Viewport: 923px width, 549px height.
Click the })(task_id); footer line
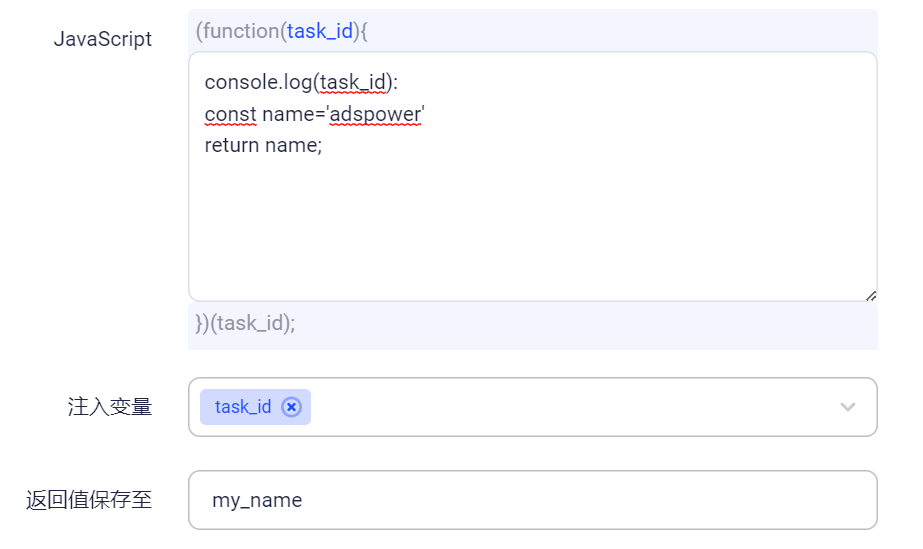tap(245, 323)
